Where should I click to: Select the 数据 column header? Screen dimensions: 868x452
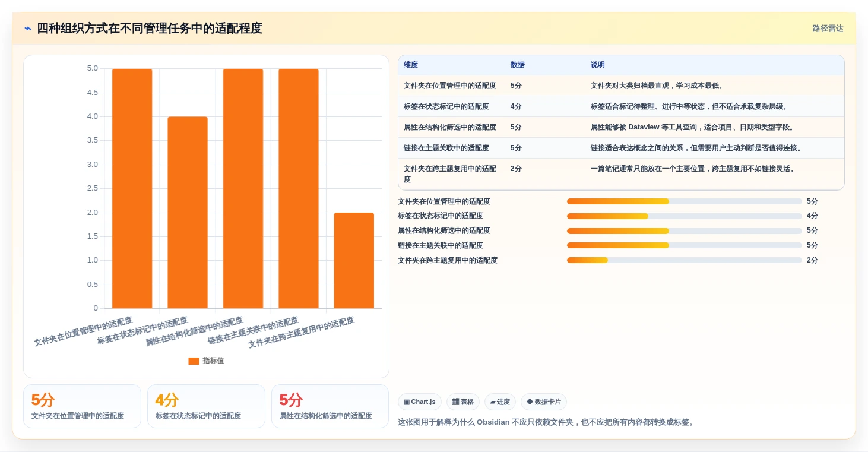[517, 65]
